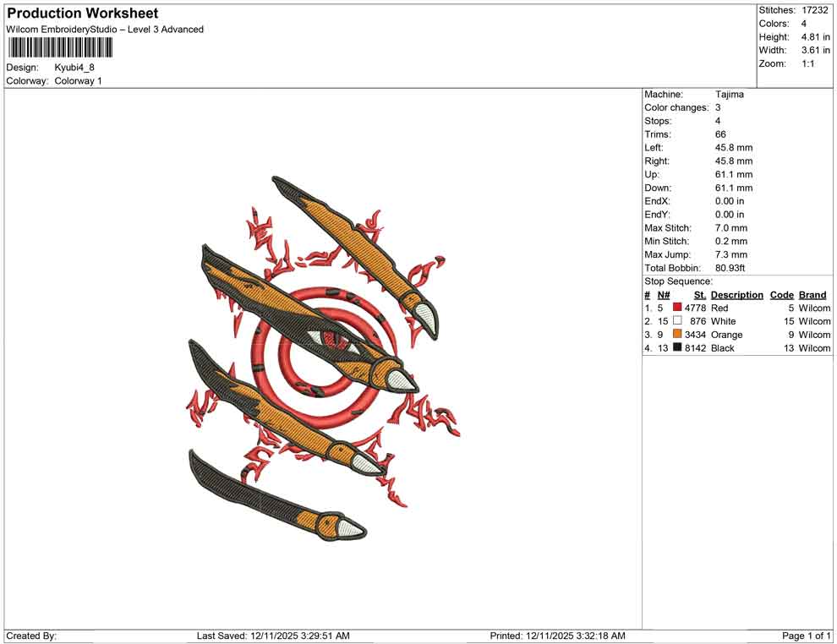Click the 'Brand' column header
The image size is (837, 644).
click(x=812, y=294)
